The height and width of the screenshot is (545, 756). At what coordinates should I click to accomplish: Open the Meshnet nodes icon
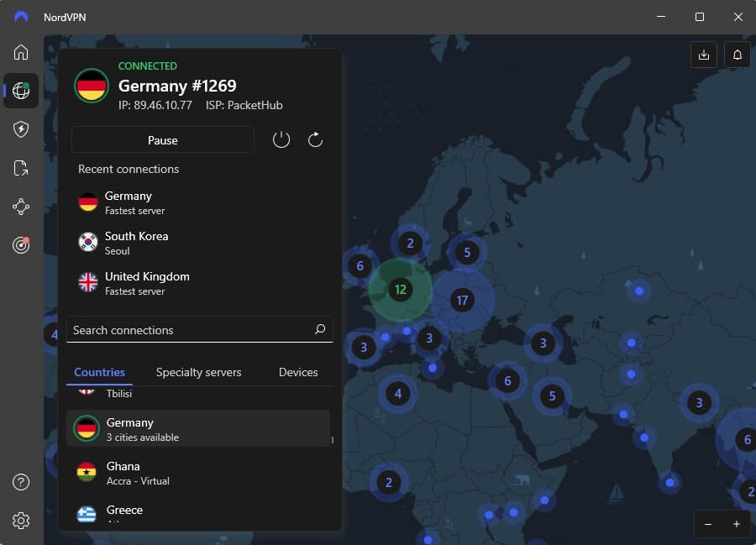(x=21, y=207)
